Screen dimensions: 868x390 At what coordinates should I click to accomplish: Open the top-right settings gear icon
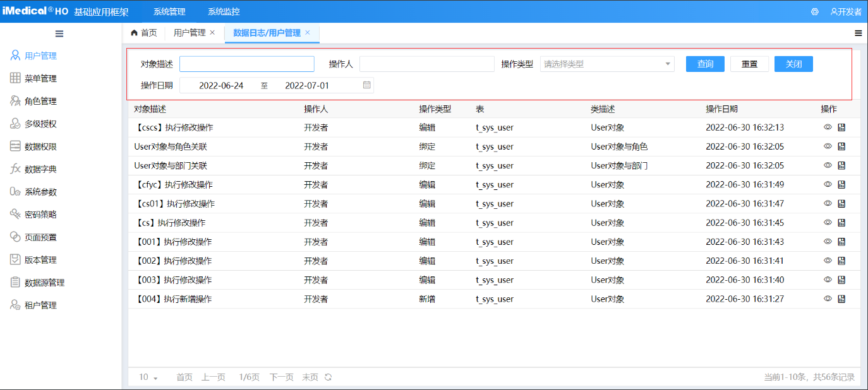(x=815, y=11)
